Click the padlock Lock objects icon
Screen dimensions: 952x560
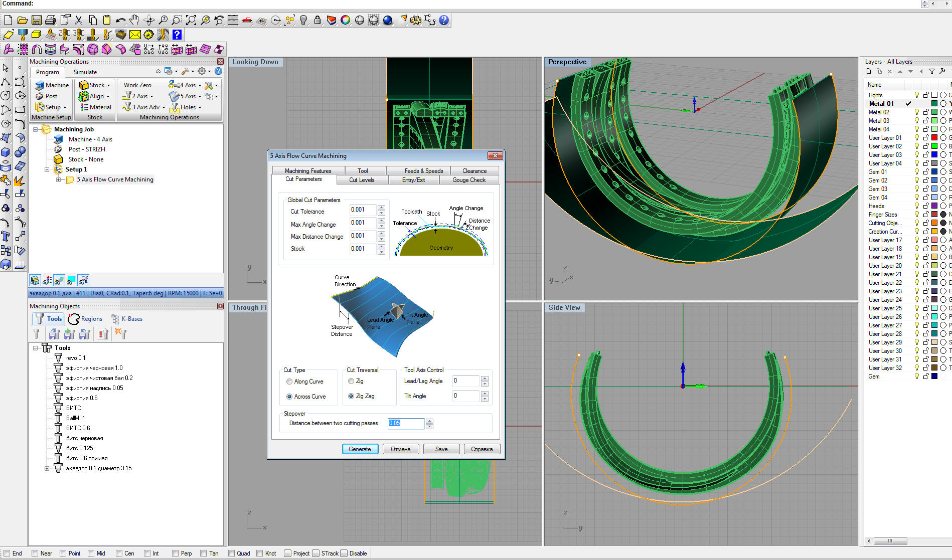click(318, 20)
